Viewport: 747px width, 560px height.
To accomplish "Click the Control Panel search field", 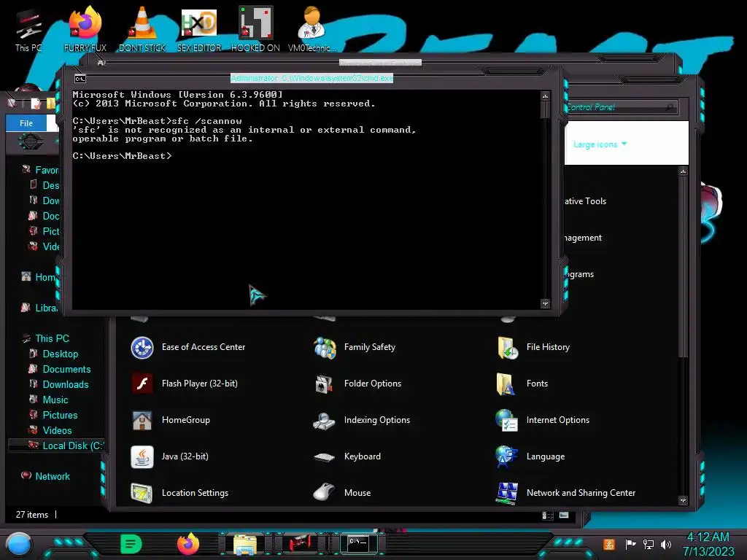I will click(x=622, y=107).
